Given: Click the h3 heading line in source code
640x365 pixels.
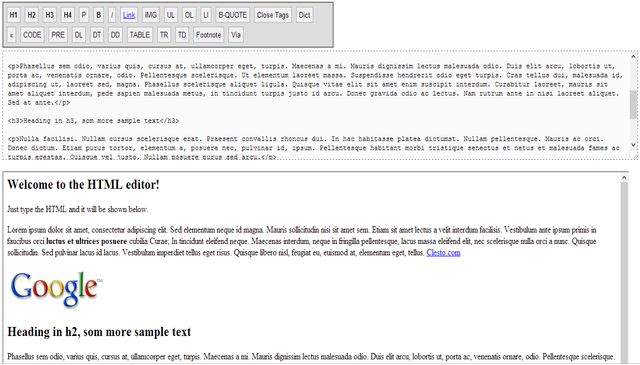Looking at the screenshot, I should pyautogui.click(x=93, y=121).
